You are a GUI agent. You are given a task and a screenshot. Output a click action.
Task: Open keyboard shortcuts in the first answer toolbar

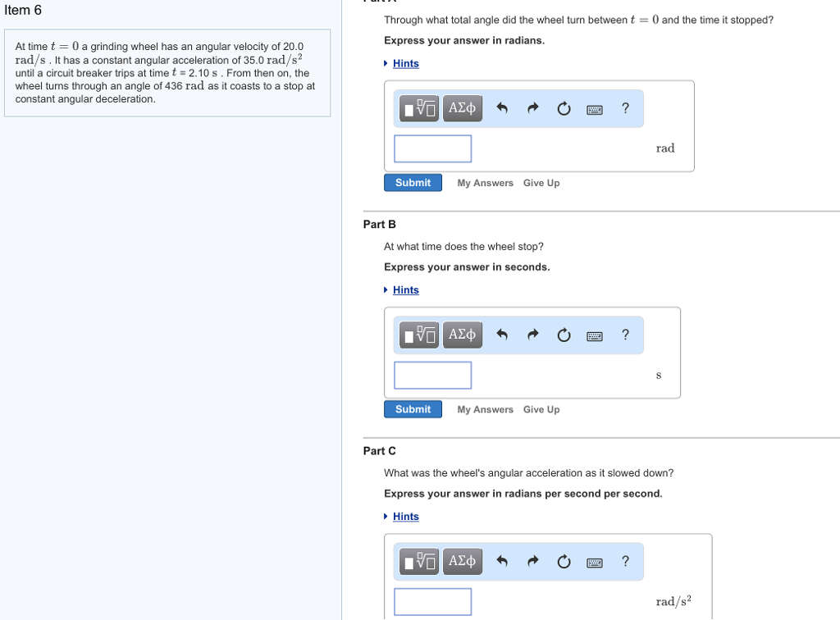595,109
